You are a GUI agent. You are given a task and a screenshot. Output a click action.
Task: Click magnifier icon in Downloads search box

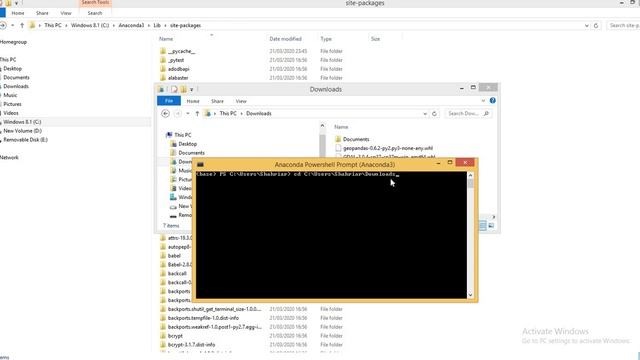[486, 113]
